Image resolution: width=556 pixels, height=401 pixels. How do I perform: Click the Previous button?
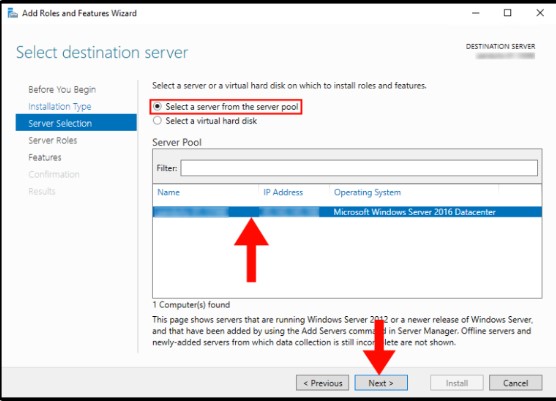pos(322,383)
